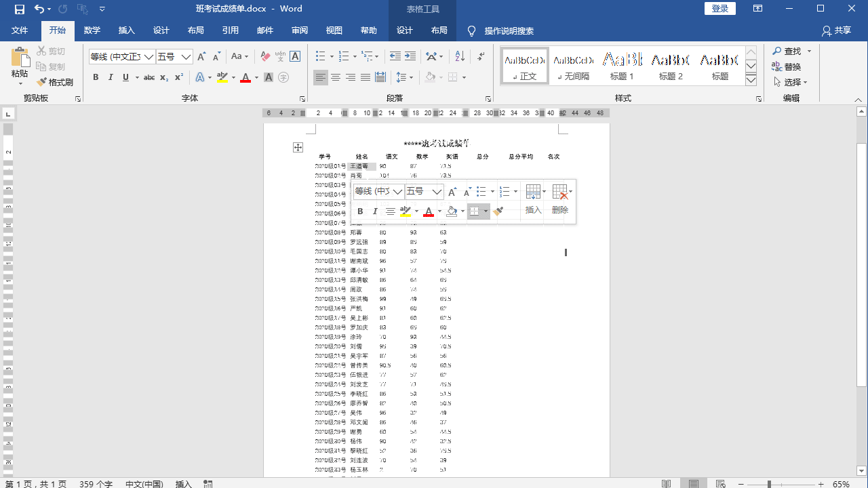868x488 pixels.
Task: Toggle Italic in the ribbon font group
Action: click(111, 78)
